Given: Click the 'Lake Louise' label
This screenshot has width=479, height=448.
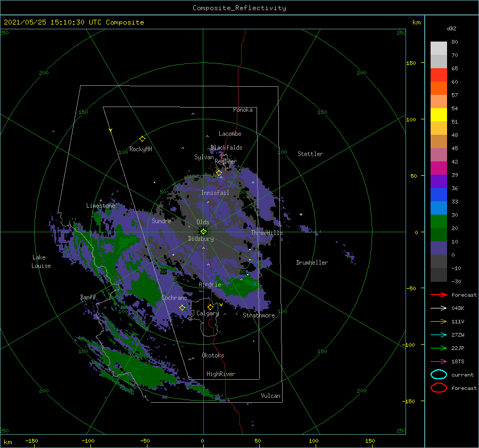Looking at the screenshot, I should coord(41,262).
